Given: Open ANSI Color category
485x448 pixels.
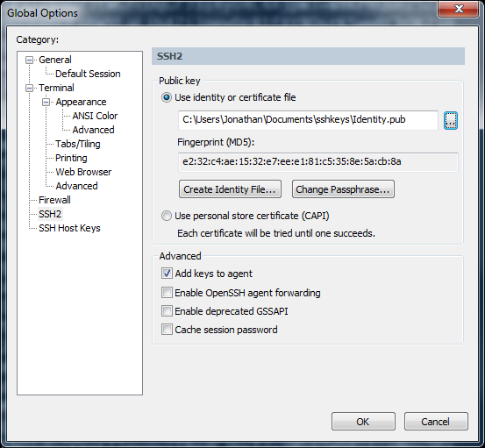Looking at the screenshot, I should tap(95, 116).
